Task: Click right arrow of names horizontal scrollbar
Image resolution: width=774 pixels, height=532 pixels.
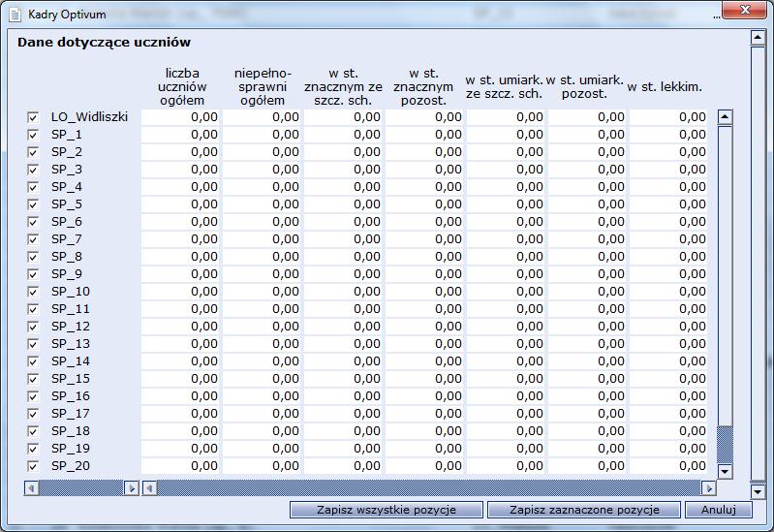Action: 132,488
